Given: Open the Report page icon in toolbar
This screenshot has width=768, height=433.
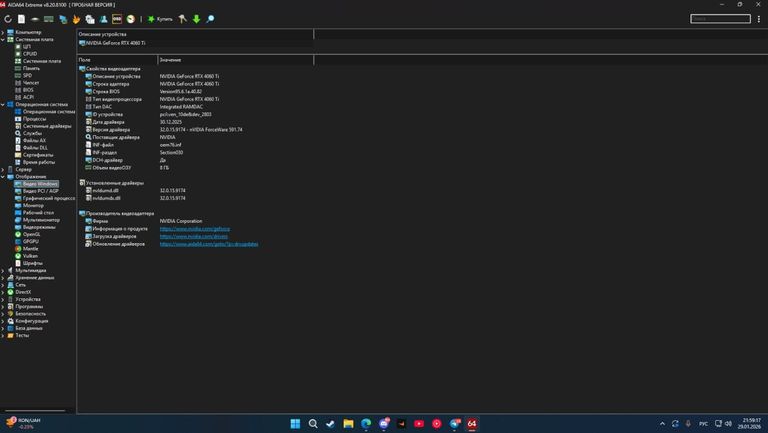Looking at the screenshot, I should 21,19.
